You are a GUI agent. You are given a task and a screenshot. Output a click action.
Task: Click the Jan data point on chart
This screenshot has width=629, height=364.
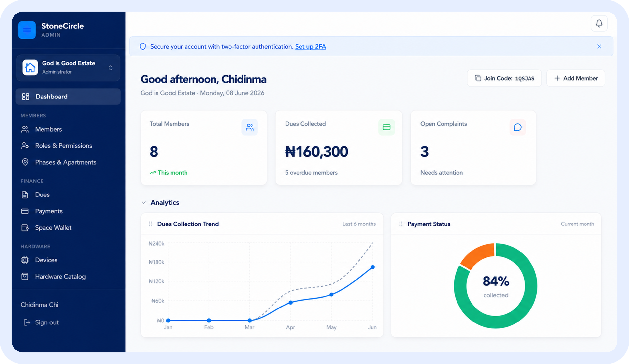(168, 321)
